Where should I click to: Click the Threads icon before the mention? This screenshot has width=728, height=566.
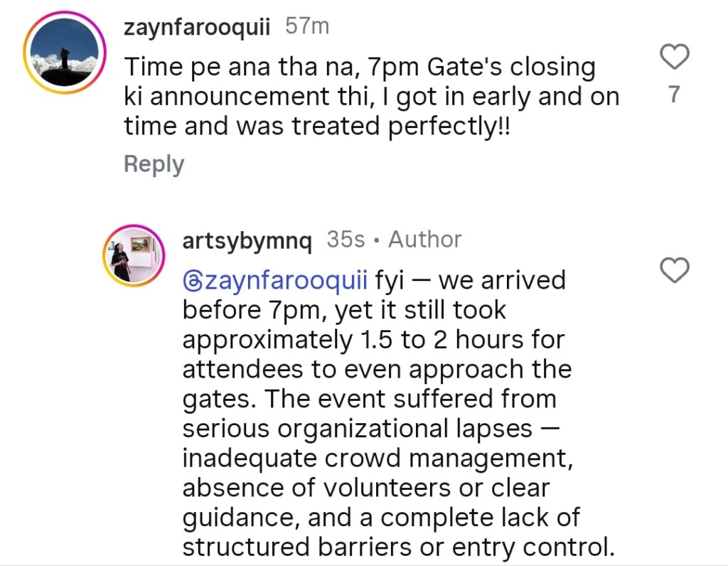pyautogui.click(x=192, y=280)
